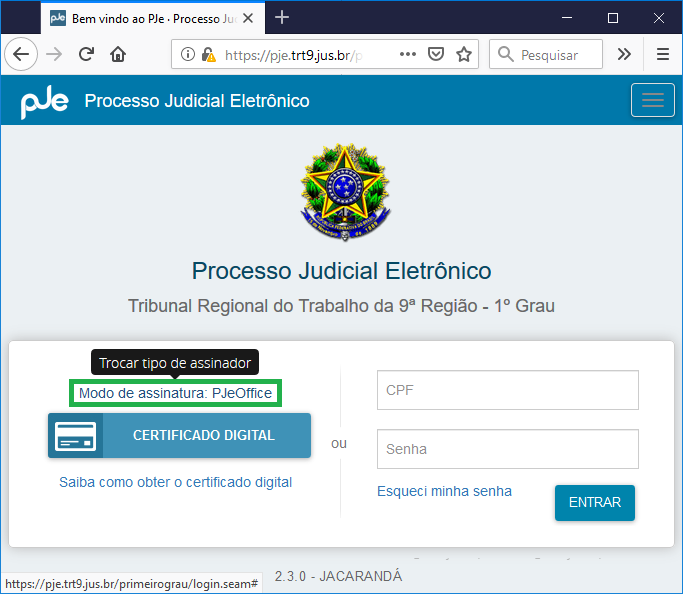This screenshot has height=594, width=683.
Task: Switch signature mode PJeOffice toggle
Action: tap(176, 393)
